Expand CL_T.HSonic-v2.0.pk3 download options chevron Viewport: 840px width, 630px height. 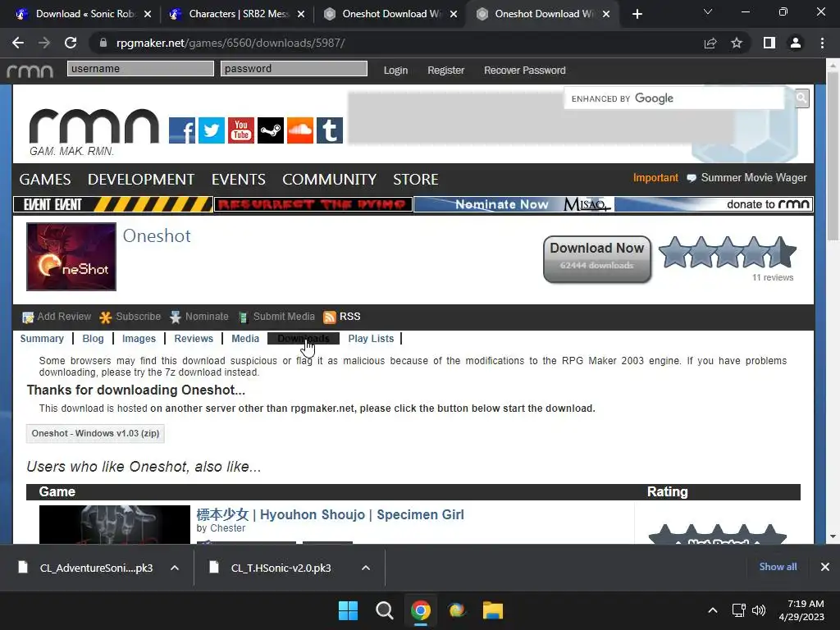[x=366, y=568]
